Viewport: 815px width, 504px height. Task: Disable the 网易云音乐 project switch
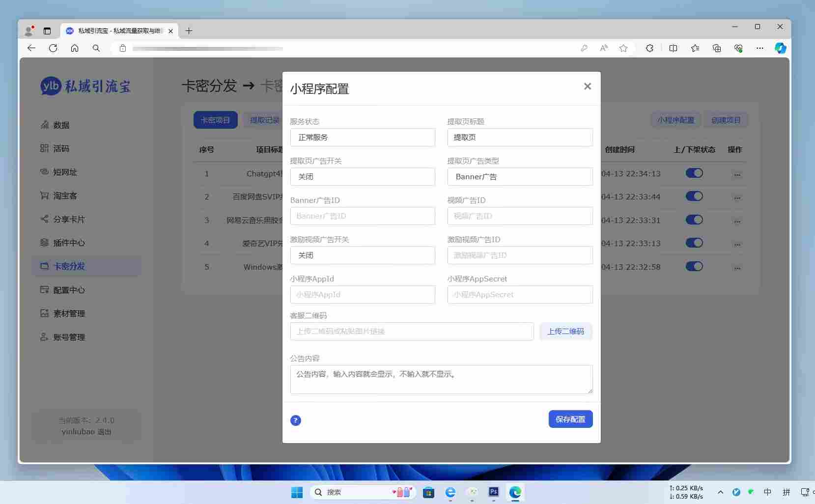[x=694, y=220]
